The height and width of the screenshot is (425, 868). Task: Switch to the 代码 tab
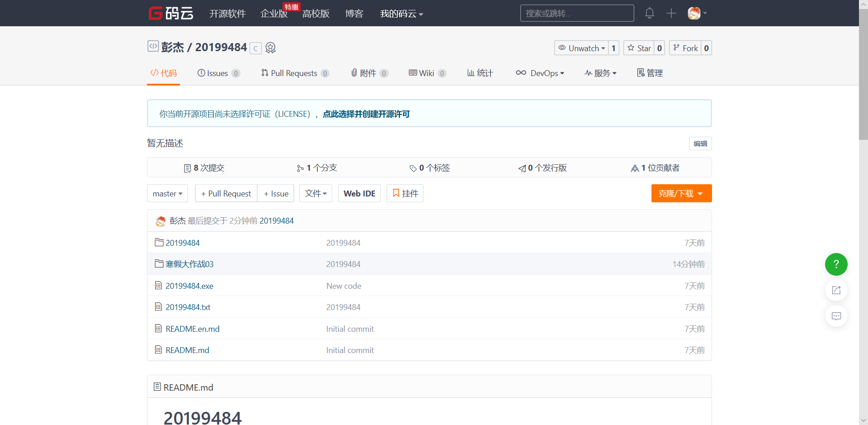coord(163,73)
